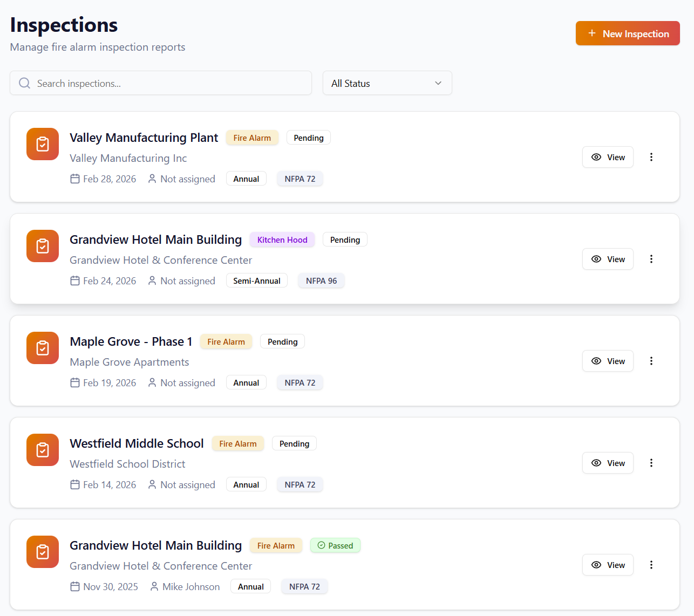Focus the Search inspections field
Image resolution: width=694 pixels, height=616 pixels.
161,83
